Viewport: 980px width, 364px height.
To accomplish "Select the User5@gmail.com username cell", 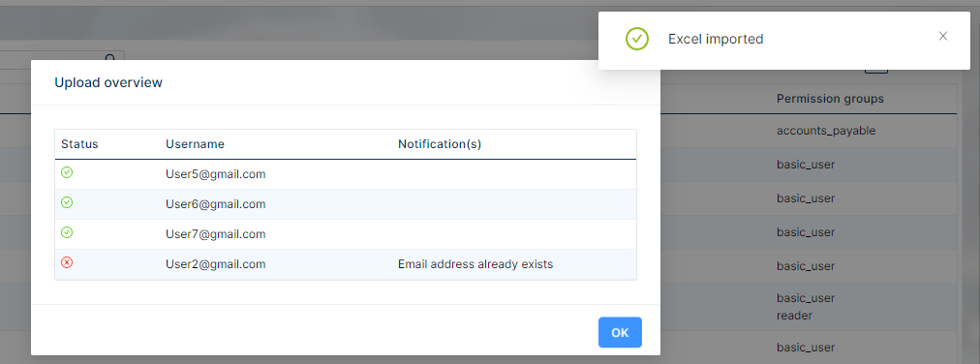I will coord(216,174).
